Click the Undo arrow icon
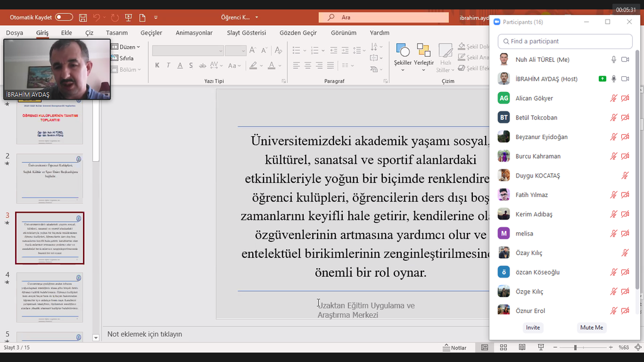The width and height of the screenshot is (644, 362). pyautogui.click(x=96, y=17)
